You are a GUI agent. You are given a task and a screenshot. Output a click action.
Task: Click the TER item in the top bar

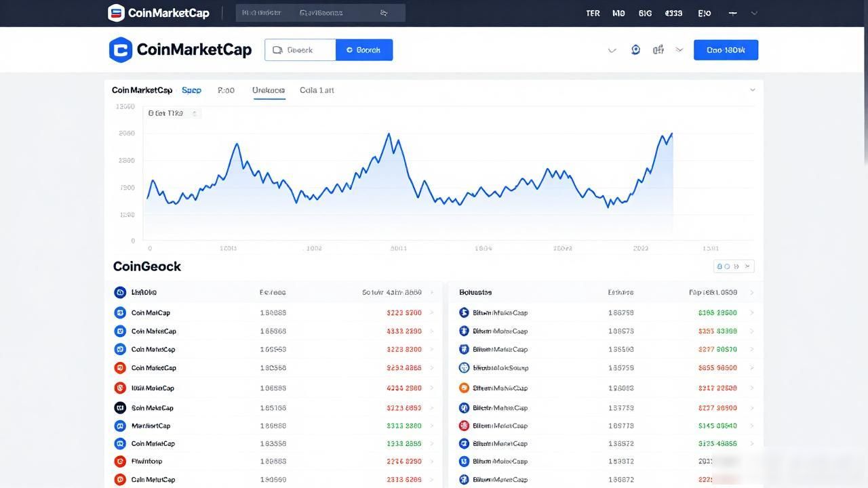pos(593,13)
